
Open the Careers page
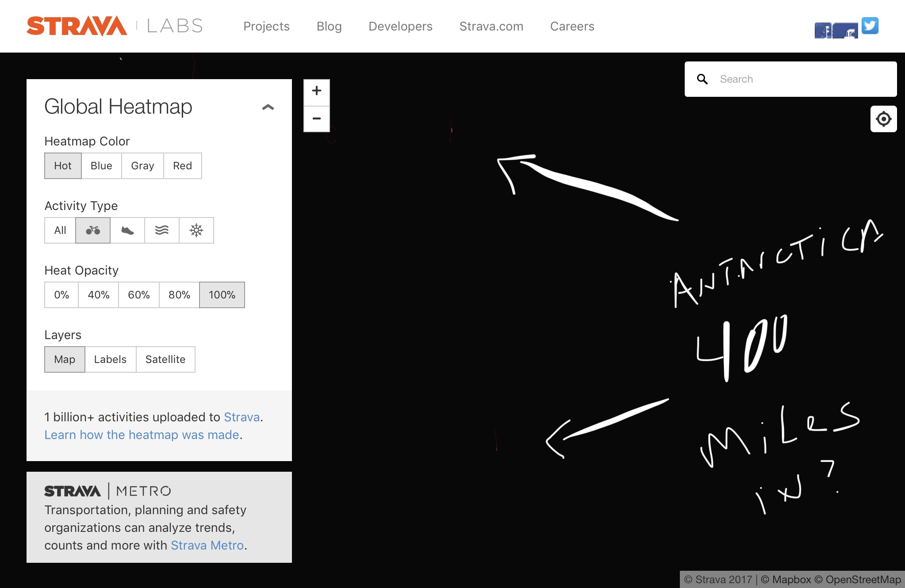tap(572, 27)
